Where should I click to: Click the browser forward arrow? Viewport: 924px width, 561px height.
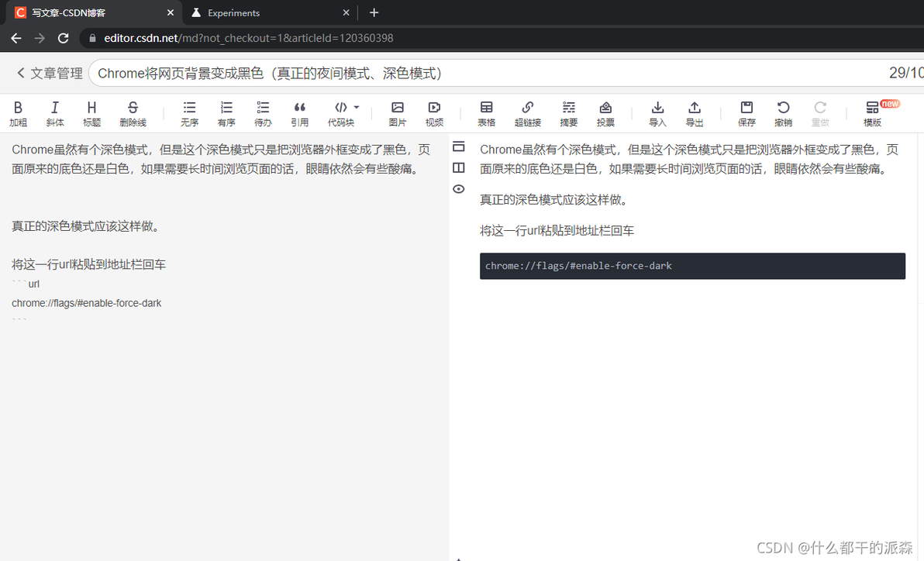point(40,38)
